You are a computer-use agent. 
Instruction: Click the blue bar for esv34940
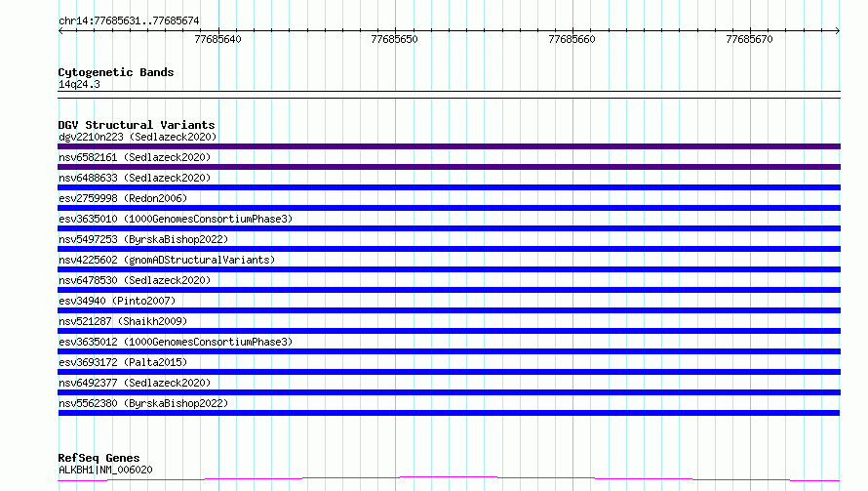click(449, 310)
